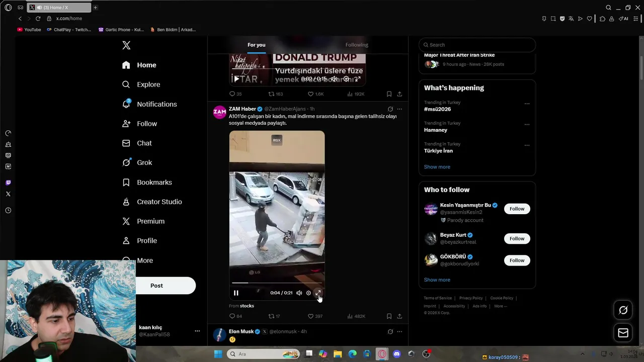Open ZAM Haber profile avatar
The image size is (644, 362).
[x=219, y=112]
